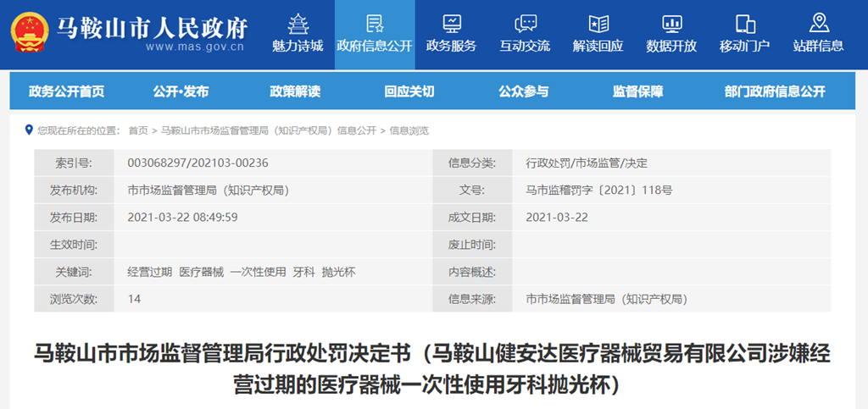Click the 站群信息 location pin icon
Image resolution: width=868 pixels, height=409 pixels.
coord(818,23)
